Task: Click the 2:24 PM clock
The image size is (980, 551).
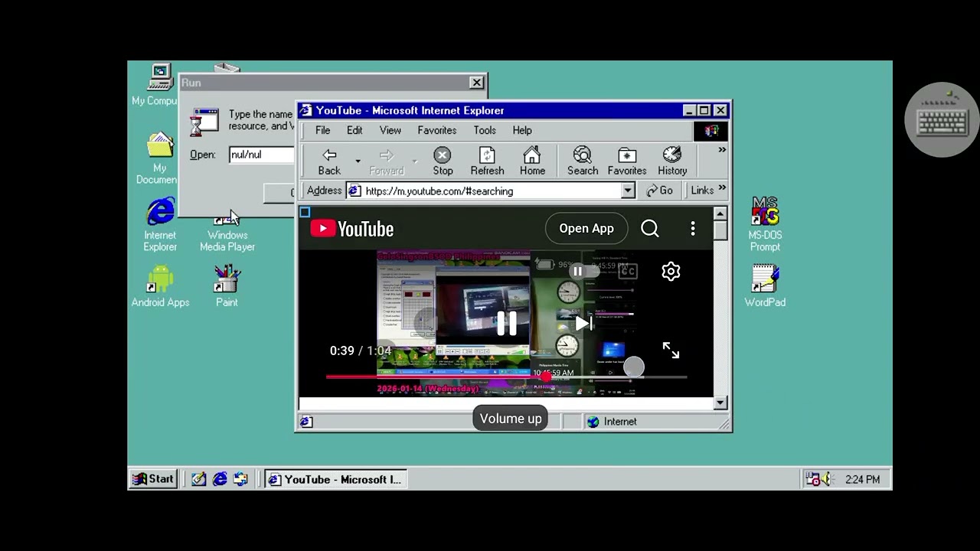Action: point(862,480)
